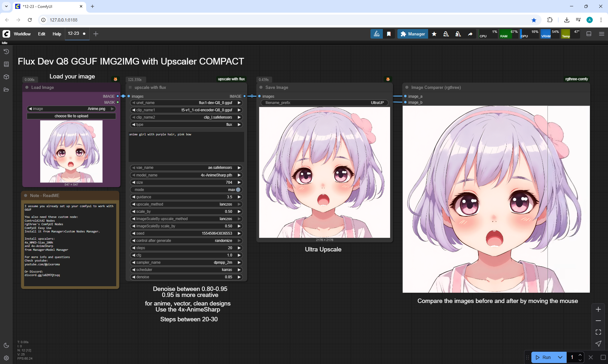Expand the Run button dropdown arrow
The image size is (608, 364).
[x=560, y=357]
